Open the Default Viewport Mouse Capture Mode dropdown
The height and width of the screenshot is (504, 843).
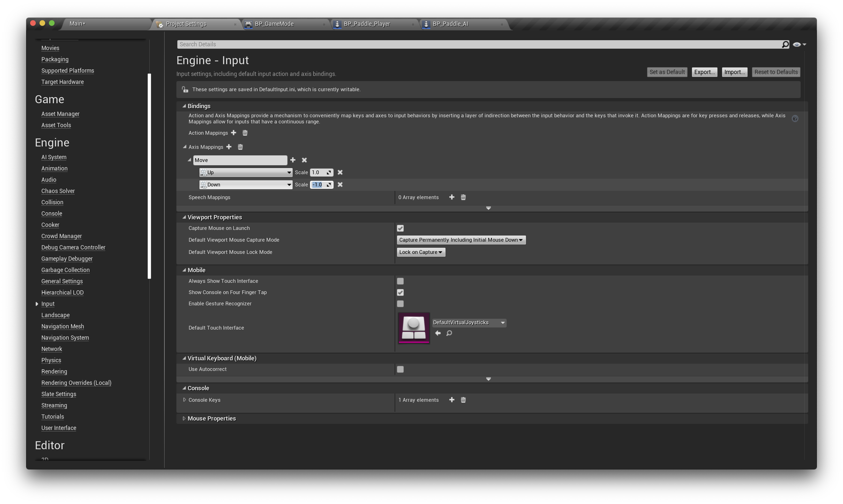tap(461, 240)
